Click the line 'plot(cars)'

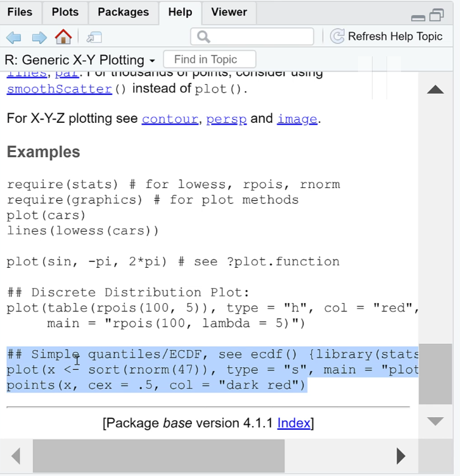tap(46, 215)
